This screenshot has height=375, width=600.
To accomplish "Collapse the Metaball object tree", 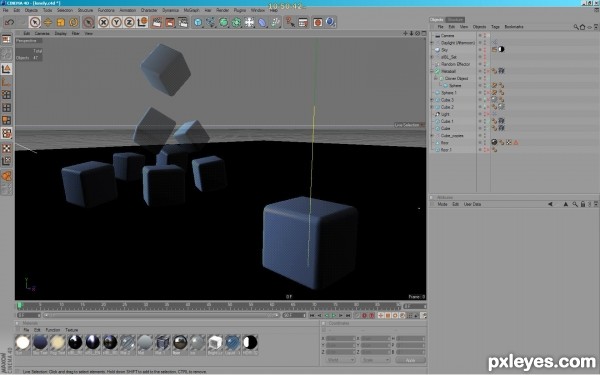I will [432, 71].
